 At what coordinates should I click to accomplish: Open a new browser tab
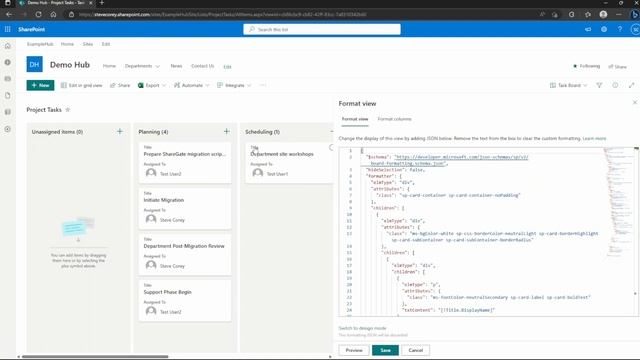102,3
